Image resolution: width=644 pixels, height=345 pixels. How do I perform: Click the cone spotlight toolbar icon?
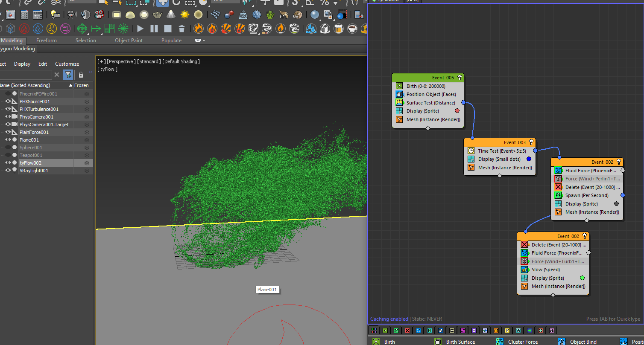[x=171, y=15]
